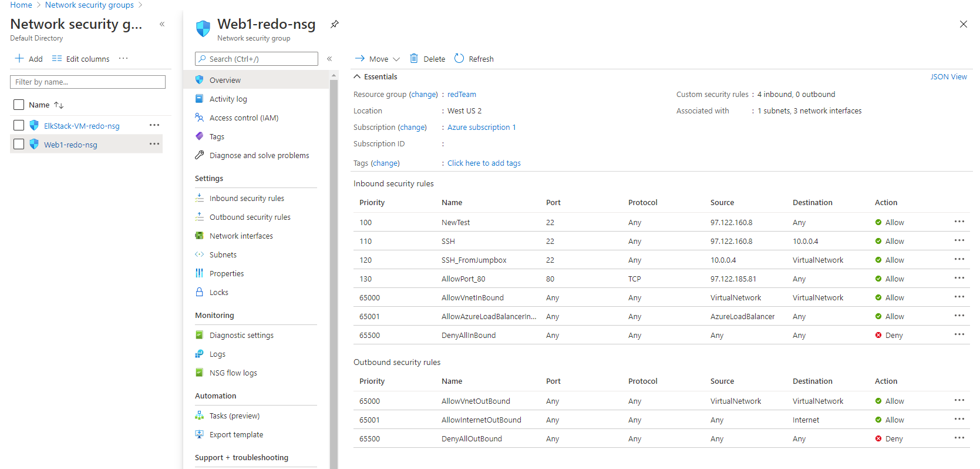Check the ElkStack-VM-redo-nsg checkbox
Image resolution: width=980 pixels, height=469 pixels.
(19, 125)
